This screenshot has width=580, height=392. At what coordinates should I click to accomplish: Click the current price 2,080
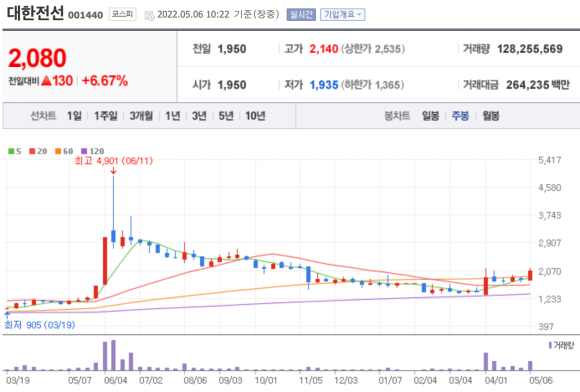37,58
